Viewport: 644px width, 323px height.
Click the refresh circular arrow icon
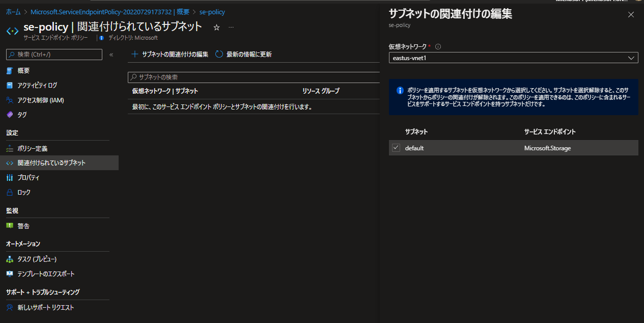click(219, 54)
